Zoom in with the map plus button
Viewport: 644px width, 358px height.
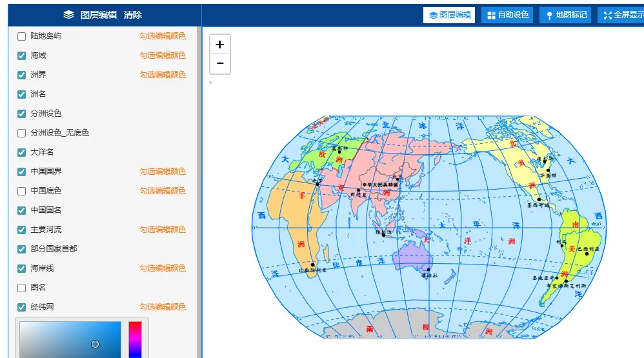(x=220, y=45)
